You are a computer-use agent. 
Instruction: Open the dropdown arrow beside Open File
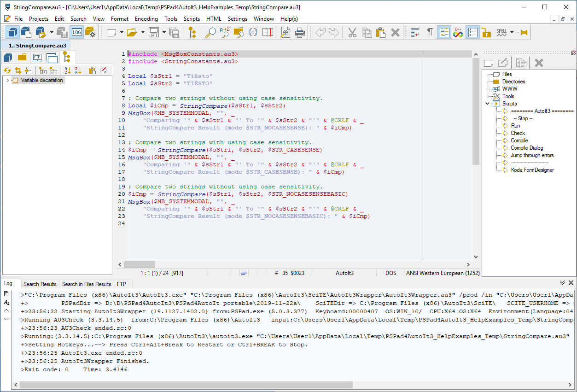pos(143,32)
